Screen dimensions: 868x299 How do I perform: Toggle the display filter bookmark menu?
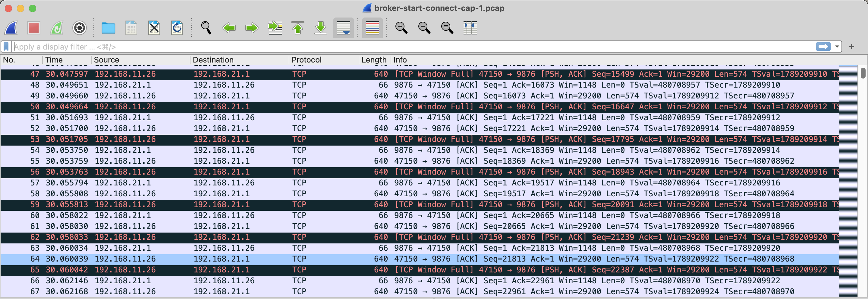coord(6,47)
